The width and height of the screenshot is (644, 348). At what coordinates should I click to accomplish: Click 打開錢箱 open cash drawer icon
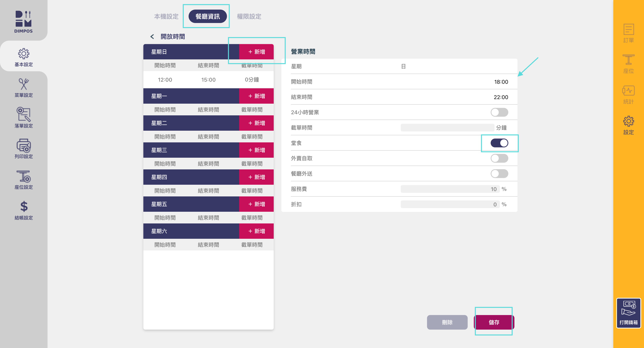click(x=628, y=313)
